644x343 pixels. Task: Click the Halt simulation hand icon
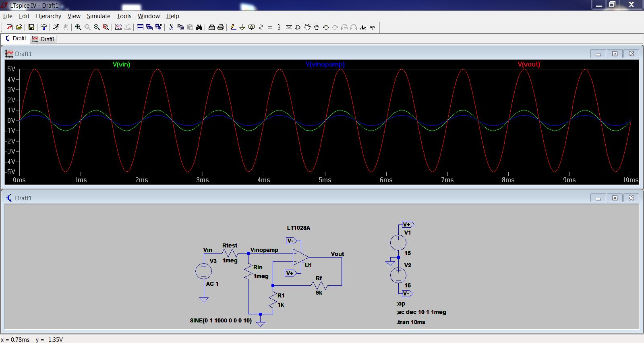(65, 27)
